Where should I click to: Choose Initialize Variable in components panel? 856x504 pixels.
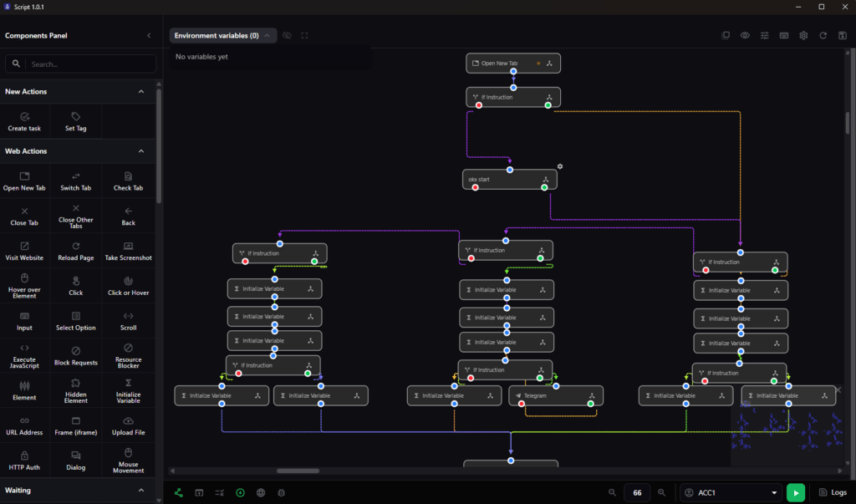coord(128,391)
